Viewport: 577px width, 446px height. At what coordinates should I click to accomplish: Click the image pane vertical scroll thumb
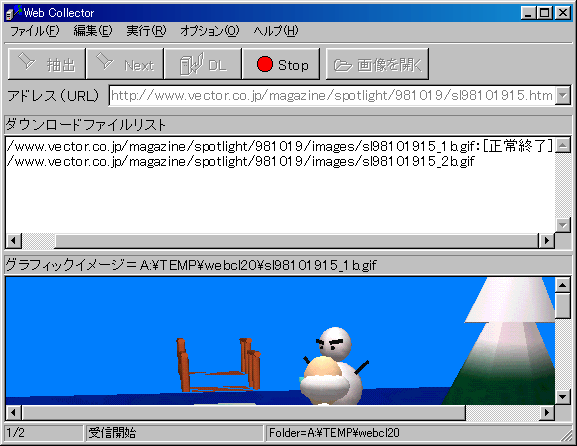[x=563, y=305]
